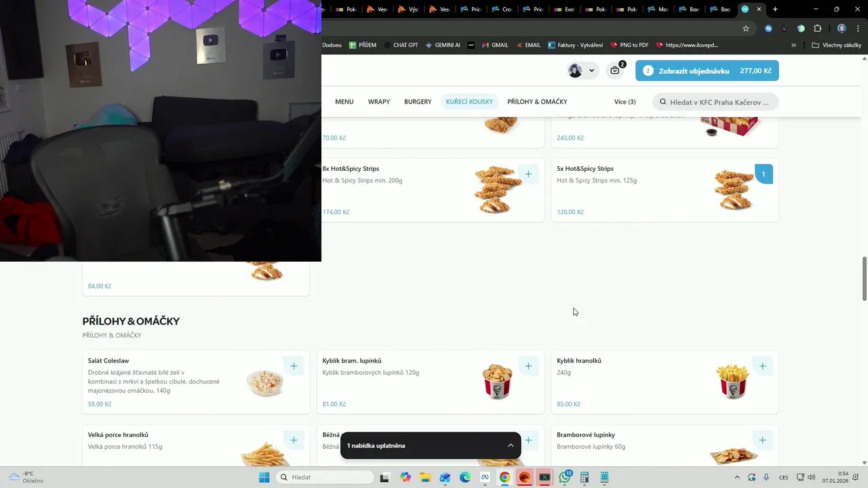868x488 pixels.
Task: Click the 8x Hot&Spicy Strips product image
Action: (497, 190)
